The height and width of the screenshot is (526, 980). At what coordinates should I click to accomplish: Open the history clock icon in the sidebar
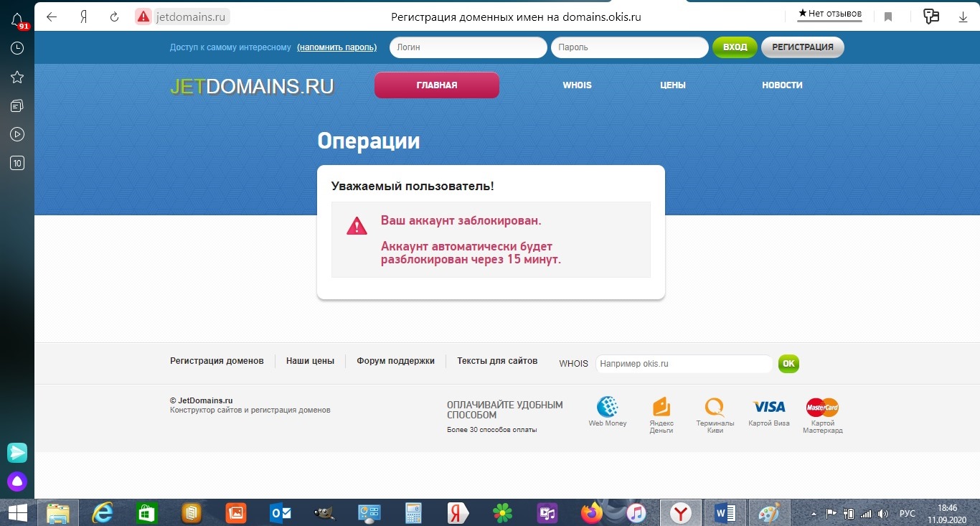click(x=17, y=48)
